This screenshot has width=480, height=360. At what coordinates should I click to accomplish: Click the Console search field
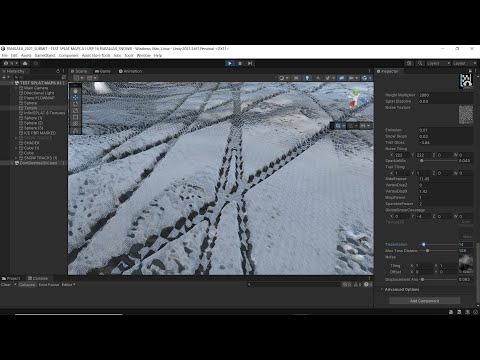point(293,285)
